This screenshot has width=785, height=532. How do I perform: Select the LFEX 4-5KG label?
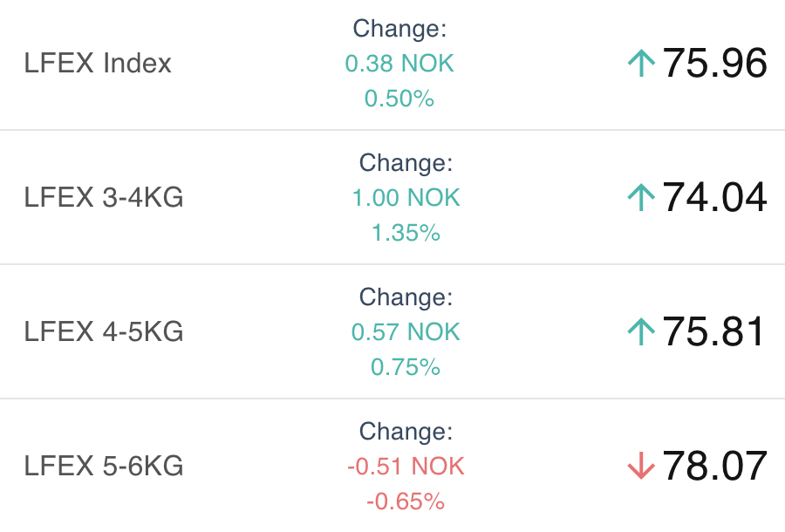104,332
